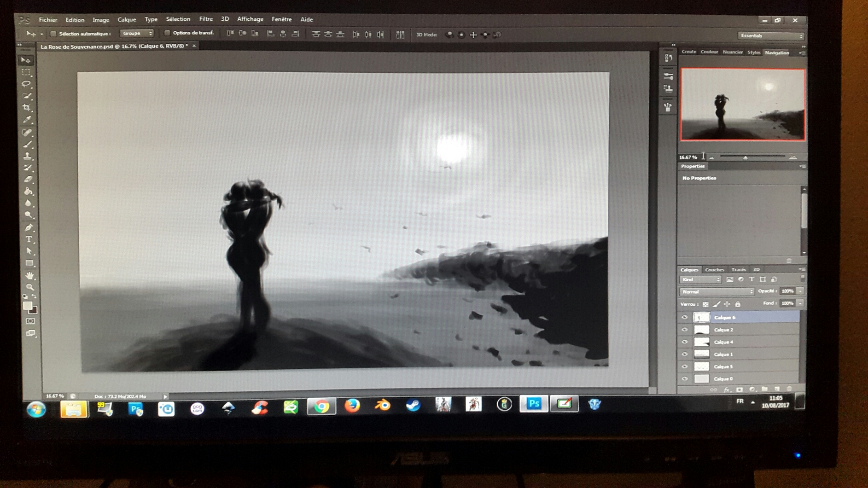The height and width of the screenshot is (488, 868).
Task: Enable Options de transf. checkbox
Action: (x=167, y=33)
